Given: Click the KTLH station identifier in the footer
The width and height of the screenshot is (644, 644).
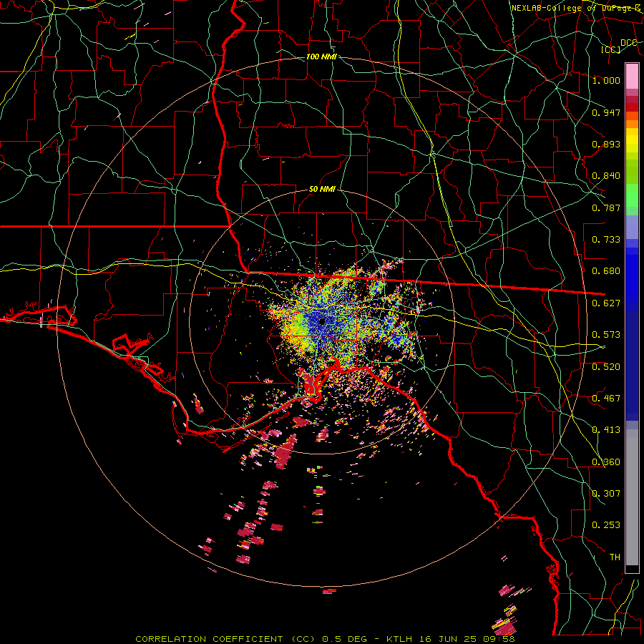Looking at the screenshot, I should [399, 639].
